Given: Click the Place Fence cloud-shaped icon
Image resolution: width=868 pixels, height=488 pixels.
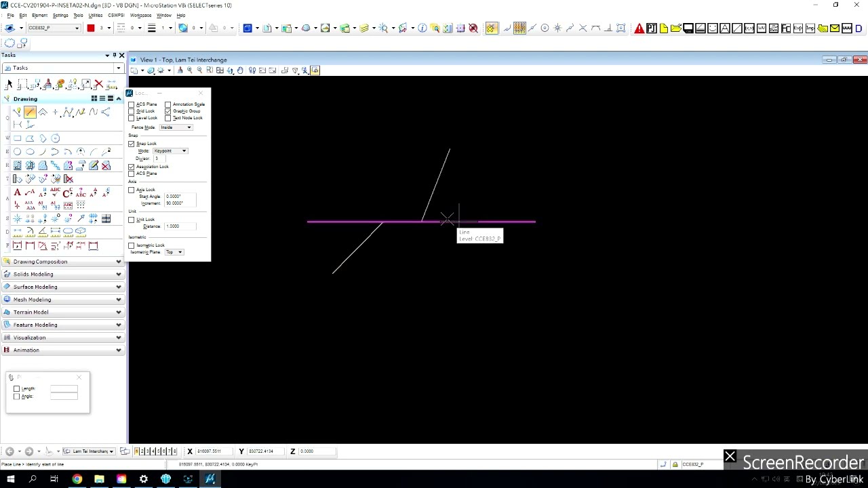Looking at the screenshot, I should click(9, 43).
